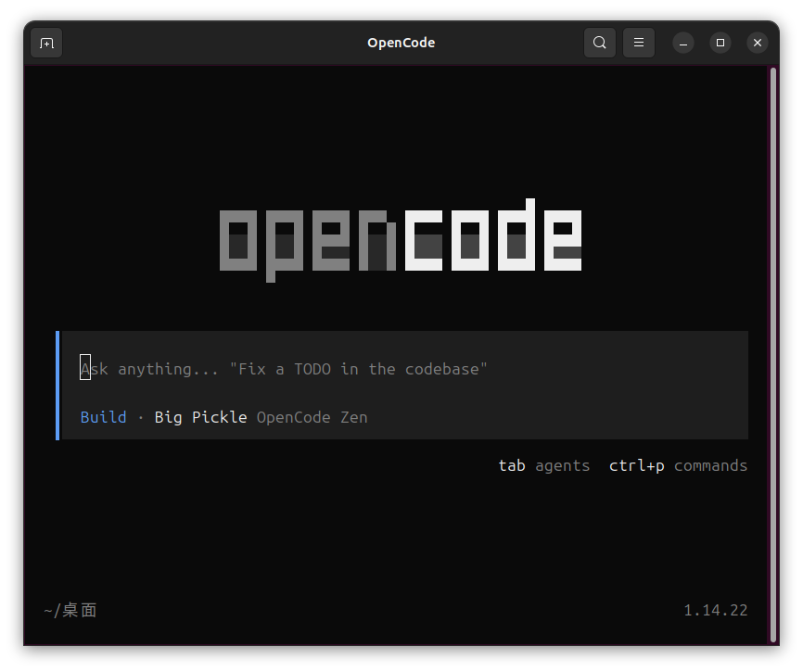Screen dimensions: 803x672
Task: Minimize the OpenCode window
Action: (x=683, y=43)
